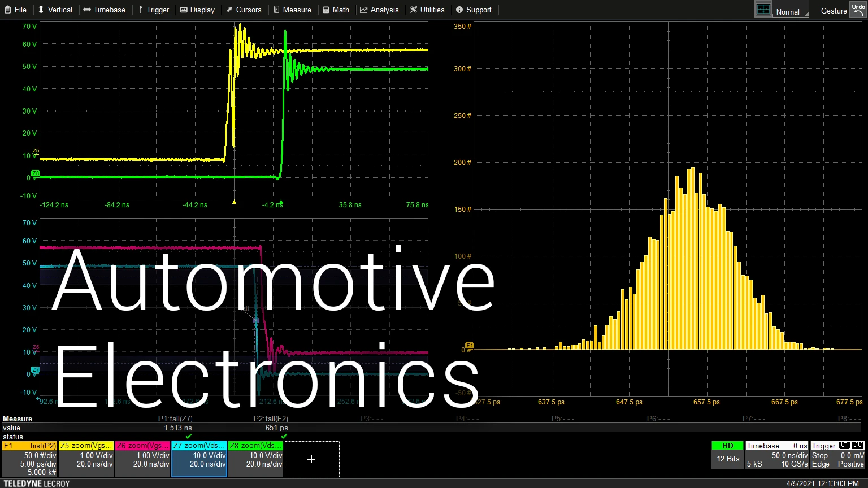Click the F1 histogram level marker
Screen dimensions: 868x488
pos(468,346)
